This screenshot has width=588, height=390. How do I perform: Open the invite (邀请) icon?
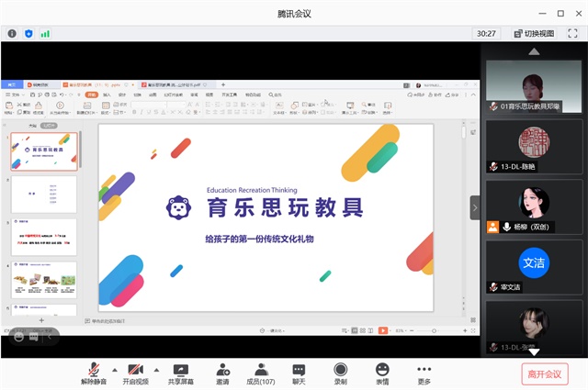tap(222, 372)
